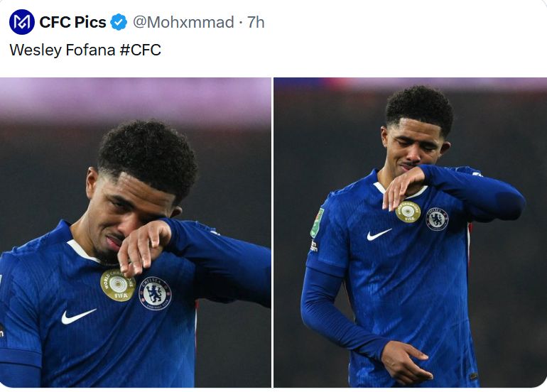Screen dimensions: 547x392
Task: Click the 7h timestamp
Action: [256, 22]
